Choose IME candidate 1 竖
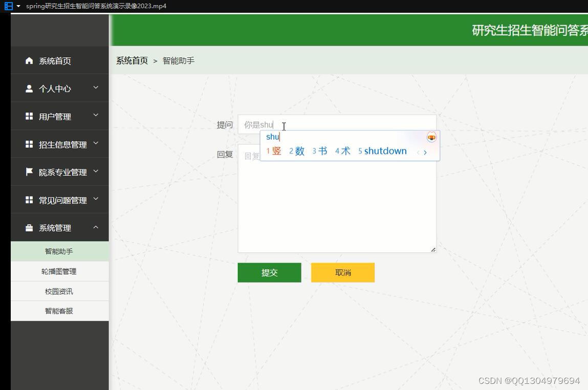The height and width of the screenshot is (390, 588). coord(274,151)
